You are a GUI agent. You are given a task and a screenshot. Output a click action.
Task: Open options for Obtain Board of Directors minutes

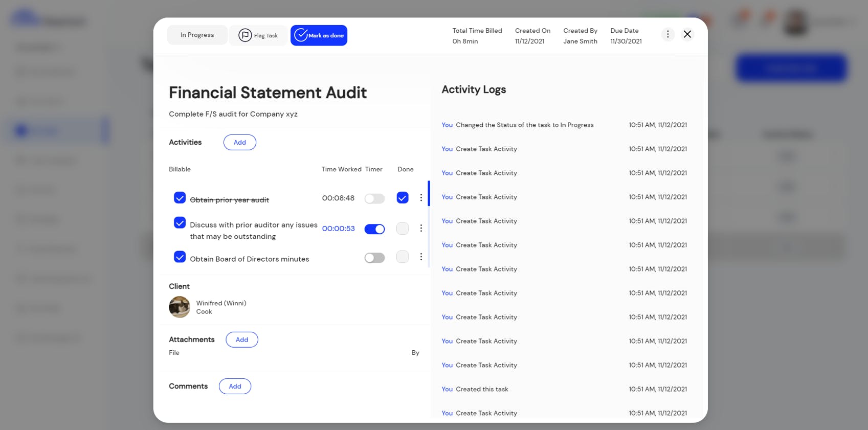tap(421, 257)
